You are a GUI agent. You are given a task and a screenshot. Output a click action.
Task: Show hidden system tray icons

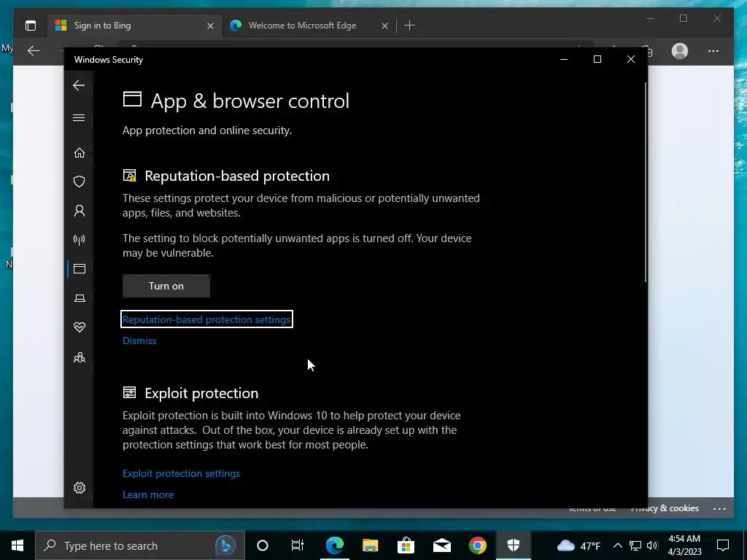click(617, 545)
